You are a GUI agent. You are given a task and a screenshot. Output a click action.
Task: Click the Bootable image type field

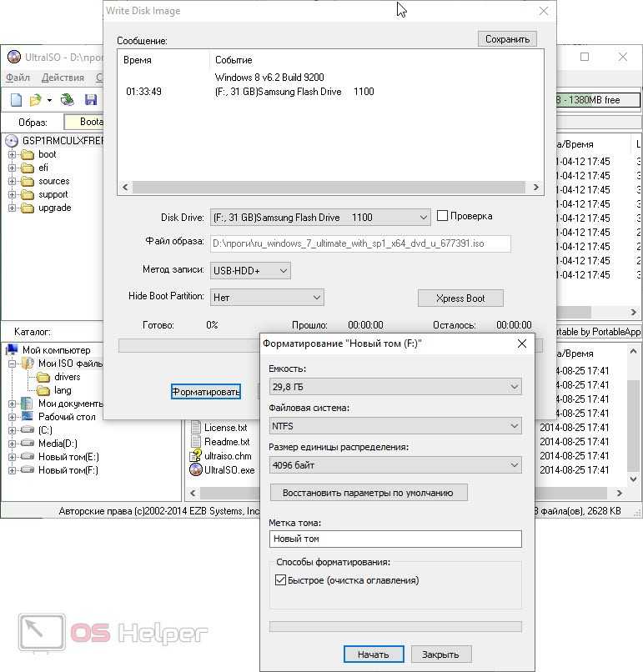(x=83, y=122)
